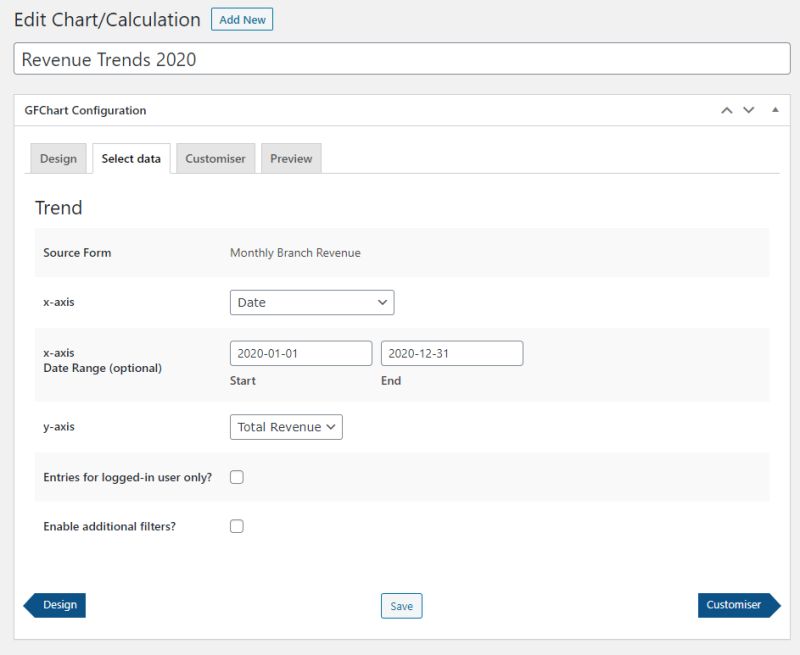Tick Enable additional filters checkbox
This screenshot has width=800, height=655.
click(237, 526)
